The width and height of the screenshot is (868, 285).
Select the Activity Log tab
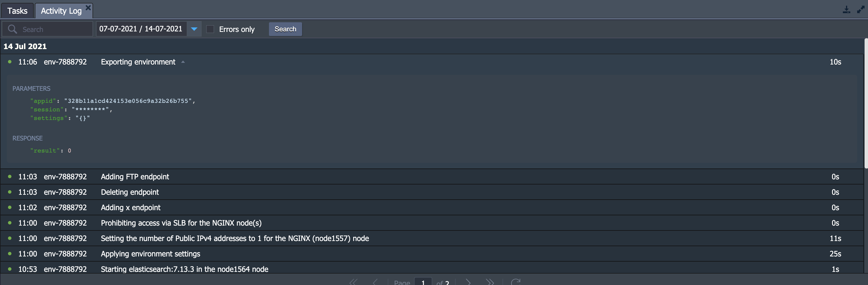61,11
